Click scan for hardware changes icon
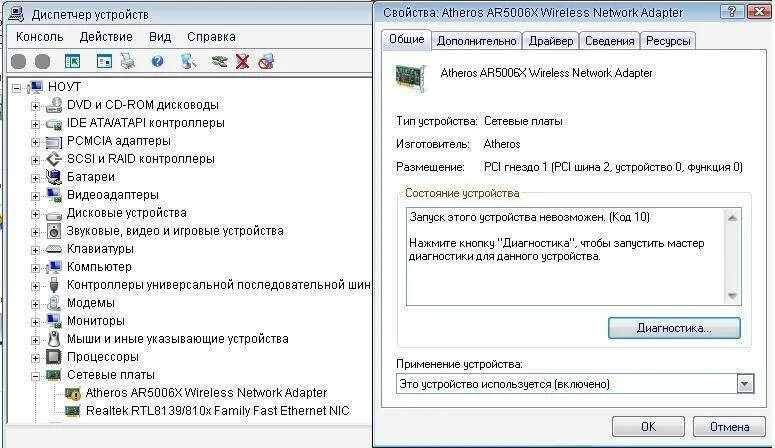The height and width of the screenshot is (448, 775). click(188, 61)
